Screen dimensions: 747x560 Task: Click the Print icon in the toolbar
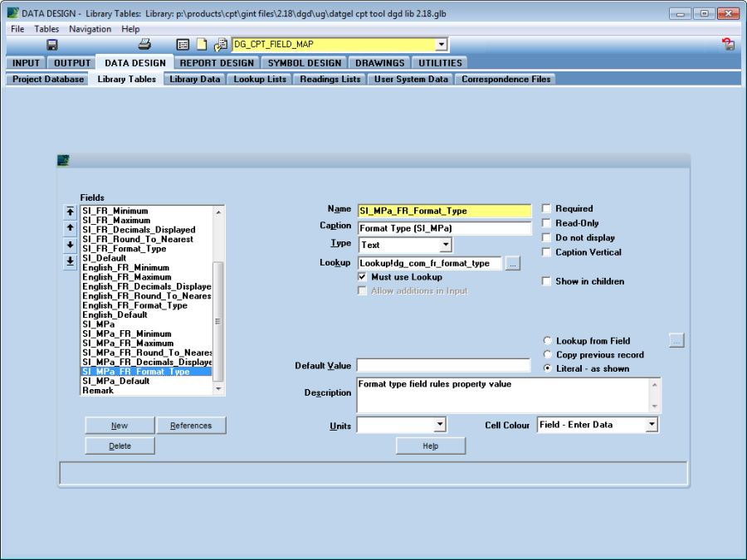[144, 45]
